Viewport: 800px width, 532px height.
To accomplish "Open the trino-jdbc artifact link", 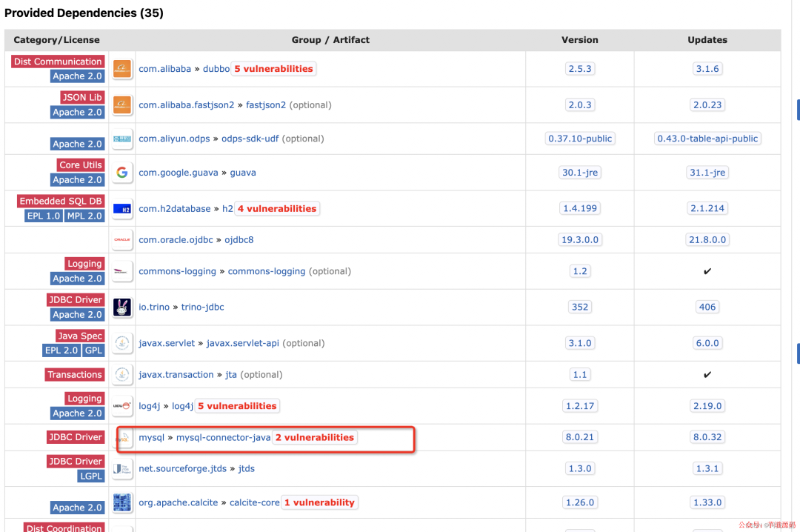I will (x=202, y=307).
